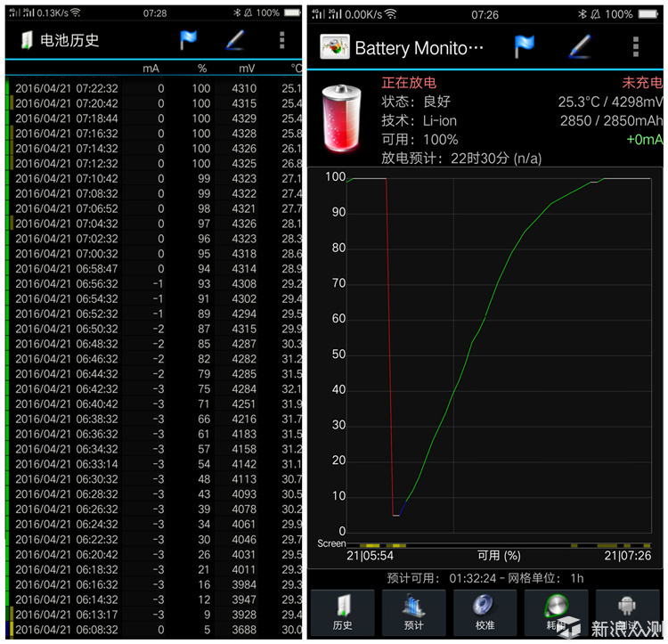
Task: Open the Battery Monitor three-dot overflow menu
Action: click(x=635, y=46)
